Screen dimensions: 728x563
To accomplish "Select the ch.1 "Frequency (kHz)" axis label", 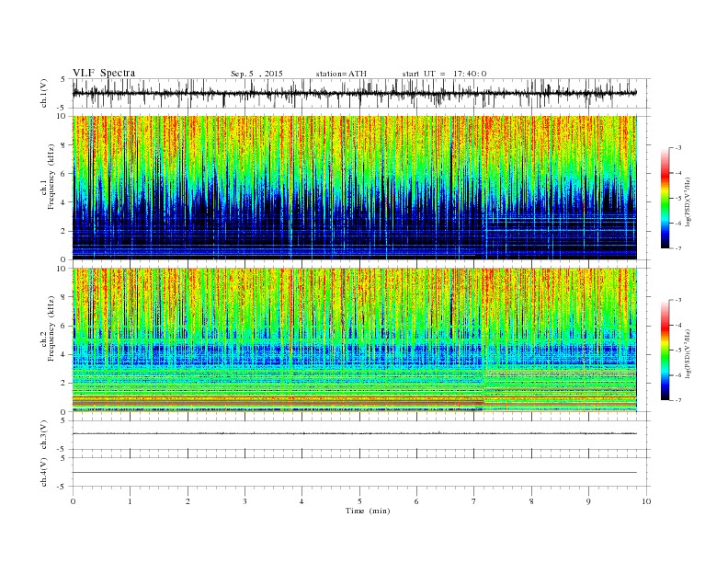I will [51, 177].
